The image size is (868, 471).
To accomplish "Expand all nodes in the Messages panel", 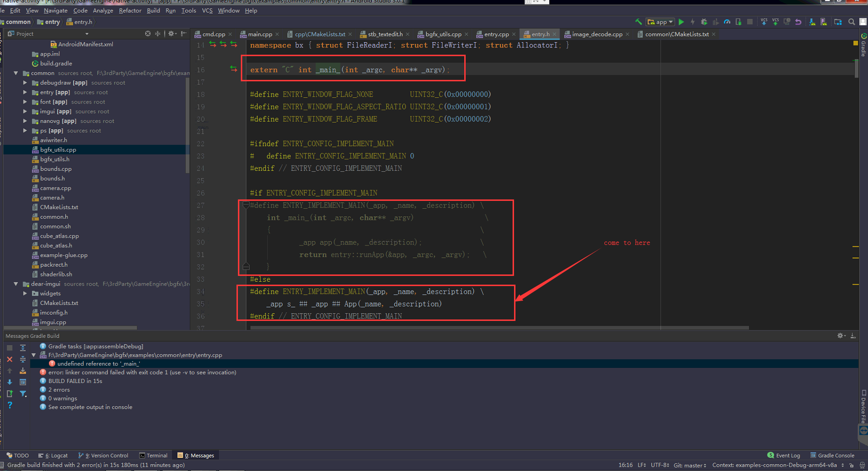I will (23, 348).
